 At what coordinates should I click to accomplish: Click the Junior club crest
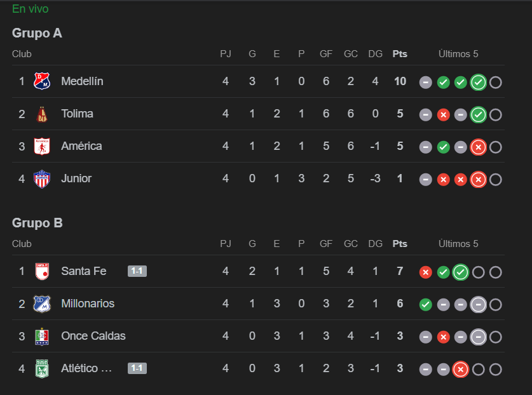point(42,178)
